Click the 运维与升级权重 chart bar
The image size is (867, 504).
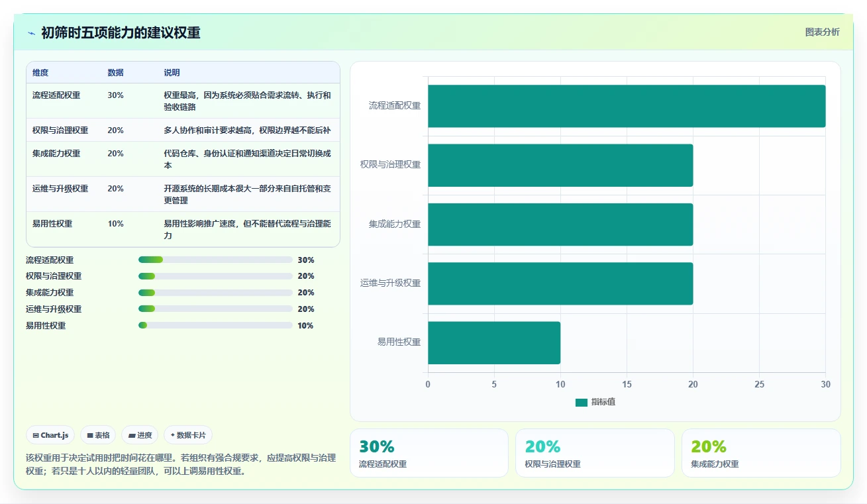click(x=560, y=283)
